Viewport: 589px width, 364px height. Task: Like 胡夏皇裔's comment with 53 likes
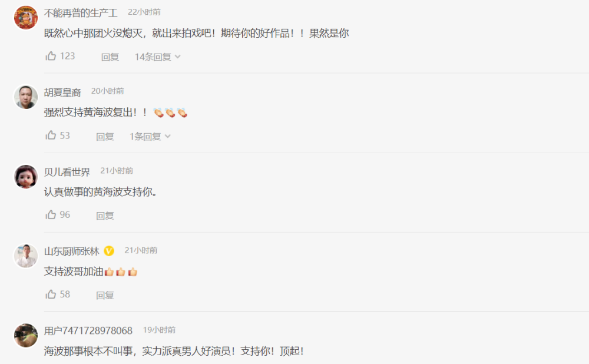point(51,135)
